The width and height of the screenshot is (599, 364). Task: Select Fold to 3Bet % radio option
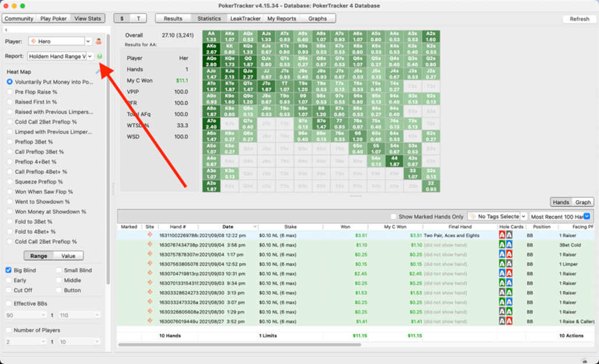pos(9,222)
